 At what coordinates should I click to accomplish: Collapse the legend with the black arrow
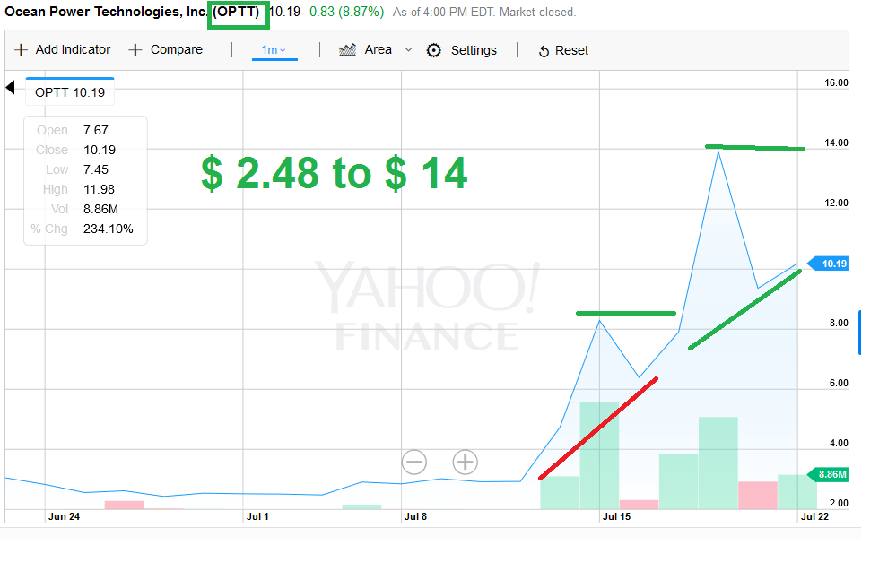10,87
